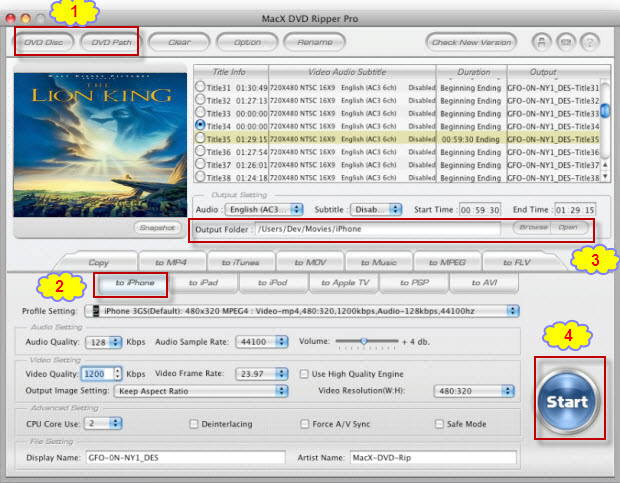Open the Audio track dropdown
The height and width of the screenshot is (483, 620).
pos(264,209)
